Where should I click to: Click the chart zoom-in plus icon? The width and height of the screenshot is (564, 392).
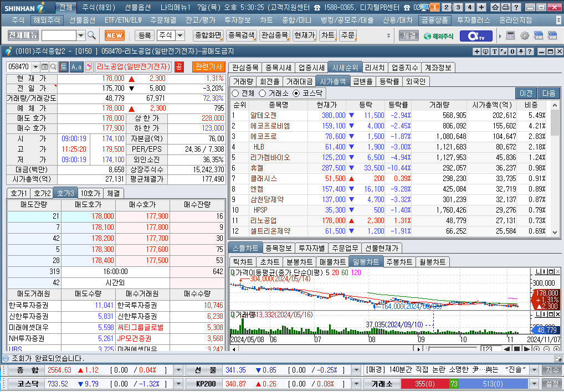pos(537,349)
